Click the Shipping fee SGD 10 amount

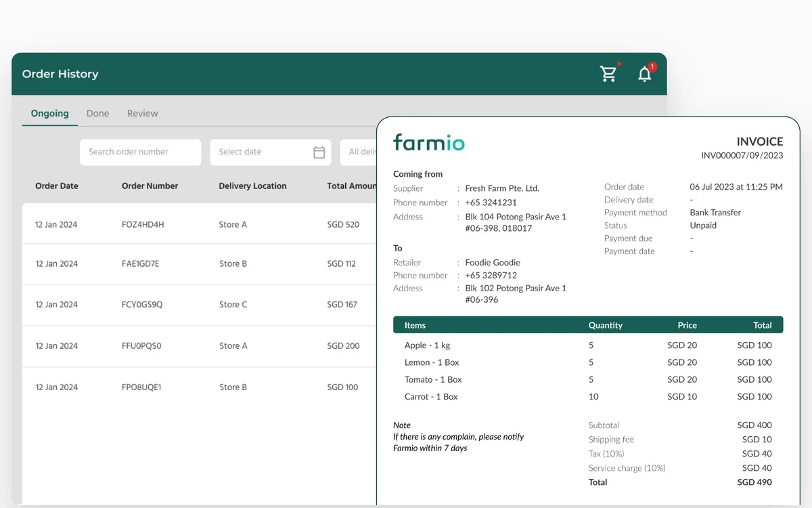pos(757,440)
